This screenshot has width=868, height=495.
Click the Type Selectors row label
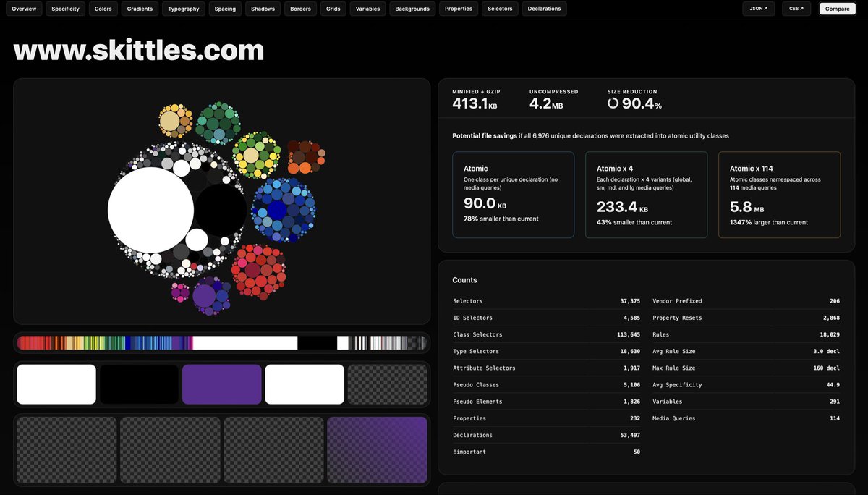(476, 351)
